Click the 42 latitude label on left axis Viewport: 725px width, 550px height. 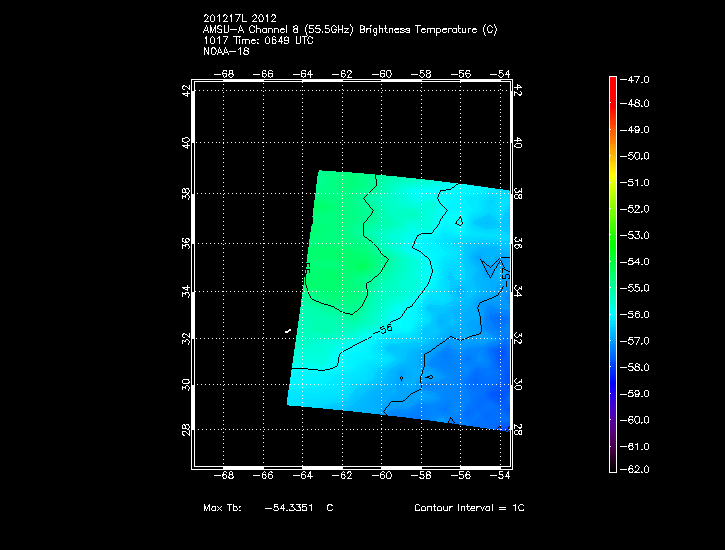point(185,90)
